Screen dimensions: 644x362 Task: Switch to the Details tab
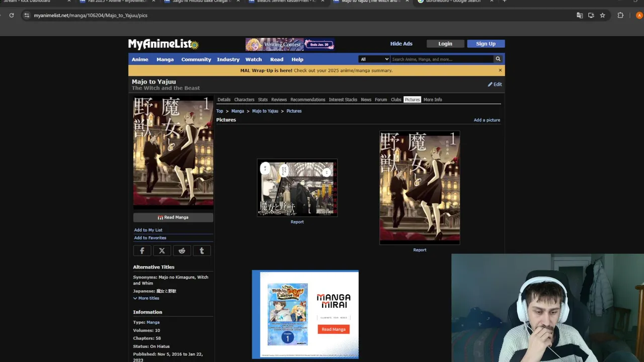tap(224, 100)
